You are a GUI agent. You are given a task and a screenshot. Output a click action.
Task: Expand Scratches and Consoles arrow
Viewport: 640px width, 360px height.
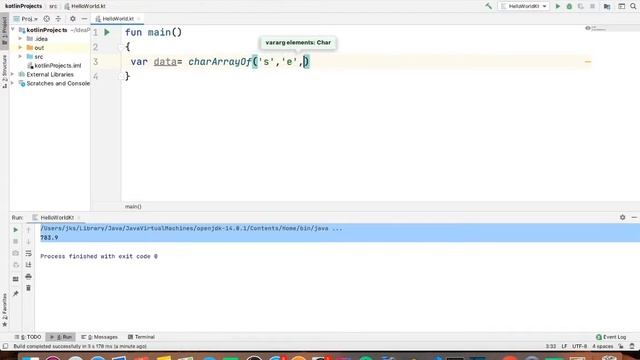coord(13,84)
